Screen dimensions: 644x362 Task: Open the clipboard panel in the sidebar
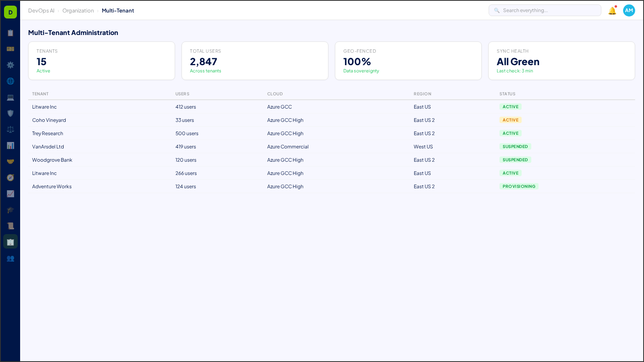[x=10, y=33]
